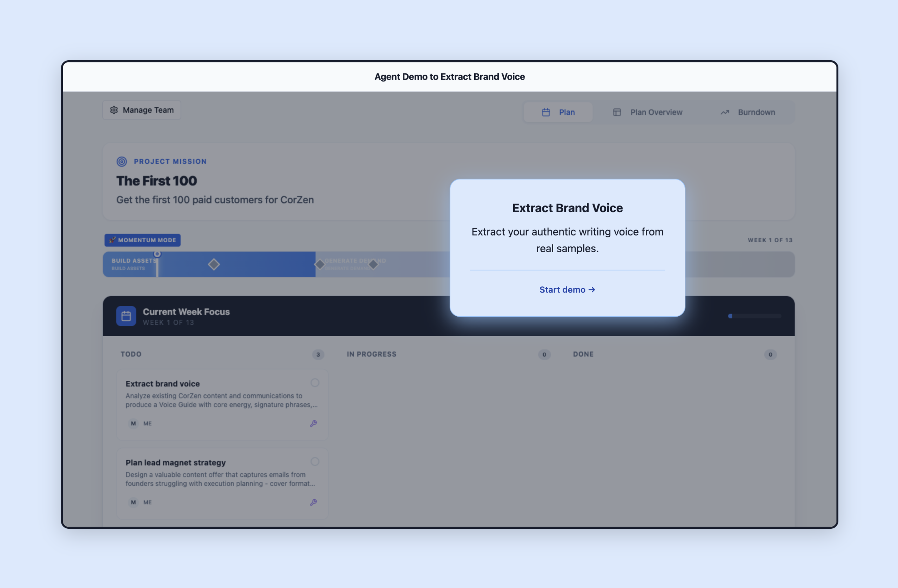Open Manage Team

pyautogui.click(x=141, y=110)
